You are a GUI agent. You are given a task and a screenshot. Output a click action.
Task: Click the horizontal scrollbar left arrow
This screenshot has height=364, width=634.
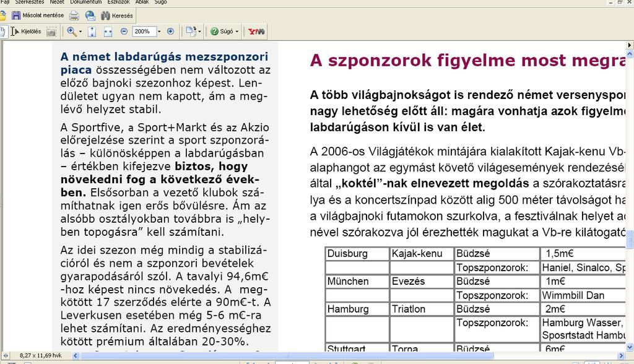click(75, 356)
